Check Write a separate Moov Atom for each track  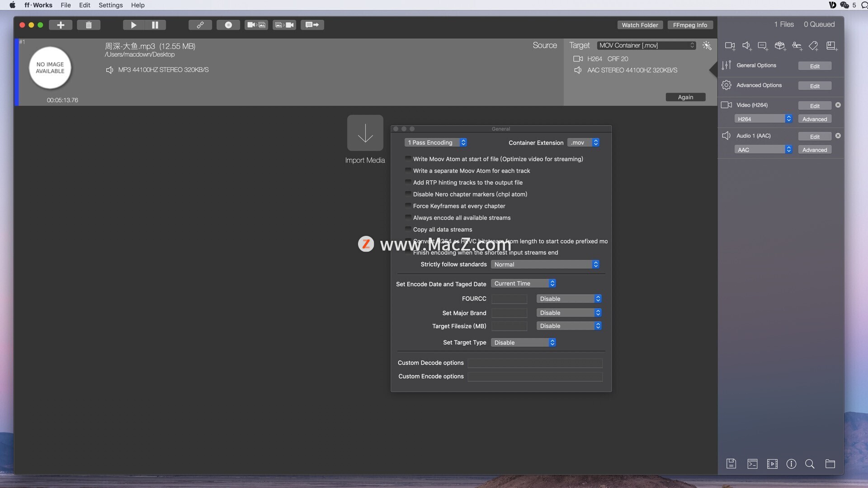coord(408,170)
